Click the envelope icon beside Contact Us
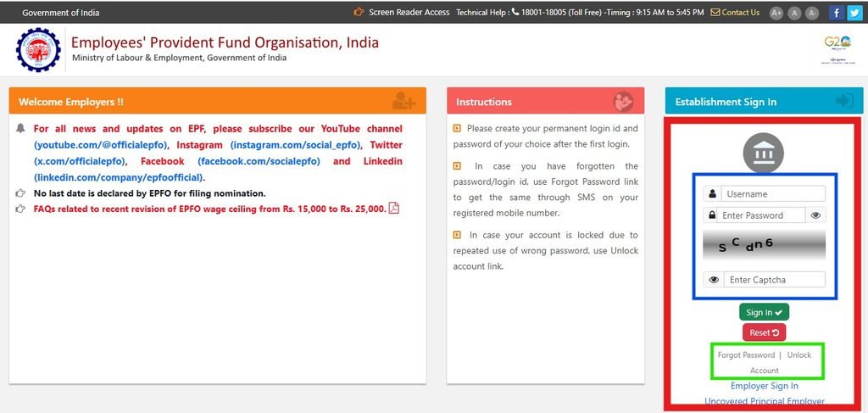The image size is (868, 413). (x=715, y=12)
